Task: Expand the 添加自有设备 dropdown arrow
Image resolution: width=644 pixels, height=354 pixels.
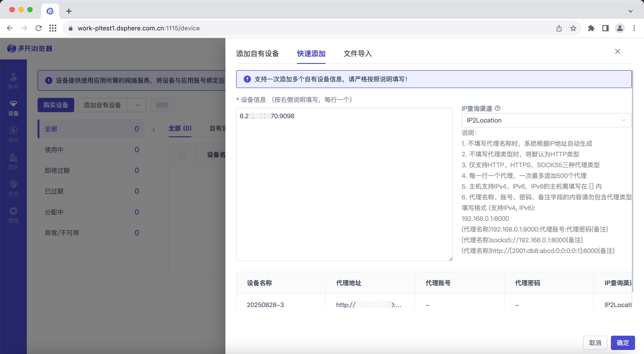Action: pyautogui.click(x=137, y=105)
